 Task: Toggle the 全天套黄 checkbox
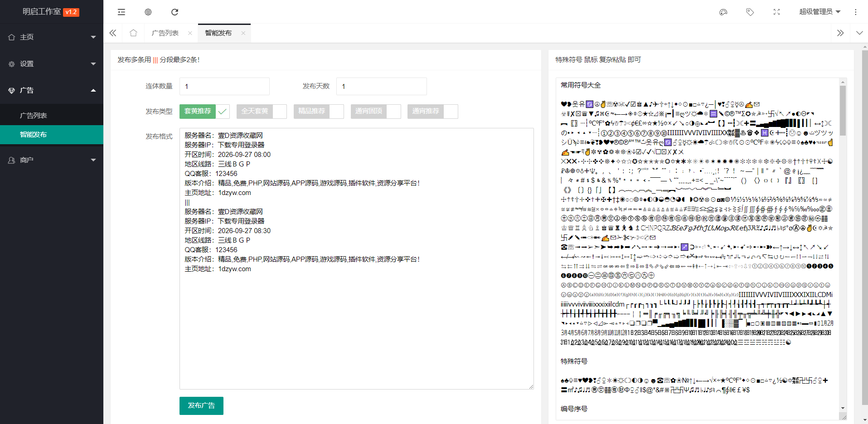click(262, 111)
